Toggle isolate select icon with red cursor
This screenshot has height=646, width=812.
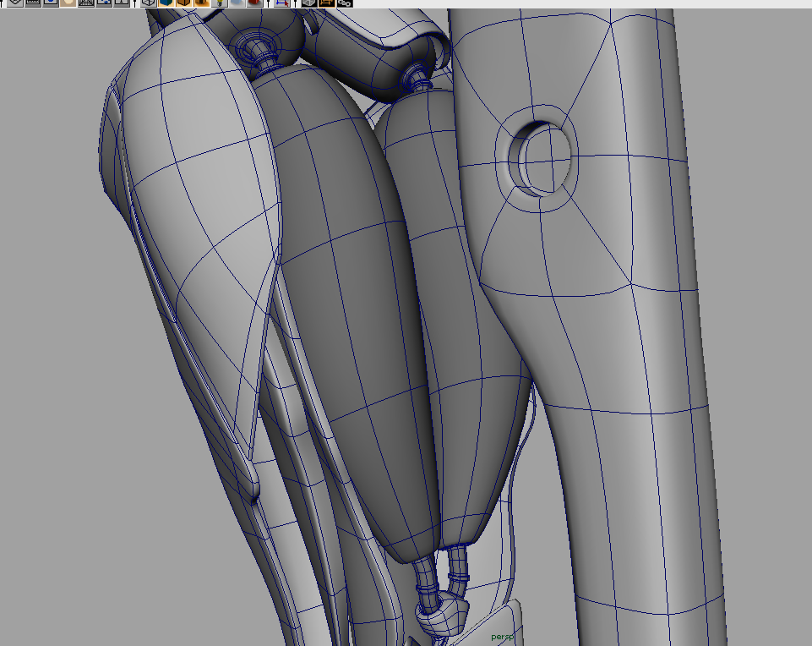point(282,3)
